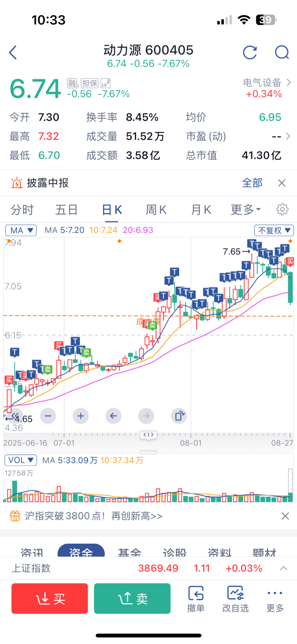
Task: Expand the 上证指数 index bar chevron
Action: (283, 568)
